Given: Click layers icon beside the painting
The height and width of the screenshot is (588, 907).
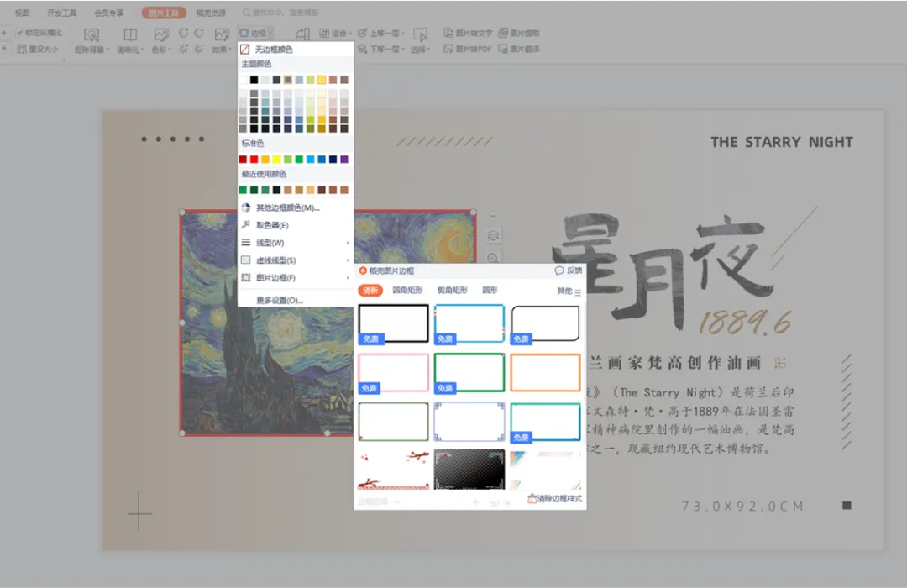Looking at the screenshot, I should pos(493,235).
